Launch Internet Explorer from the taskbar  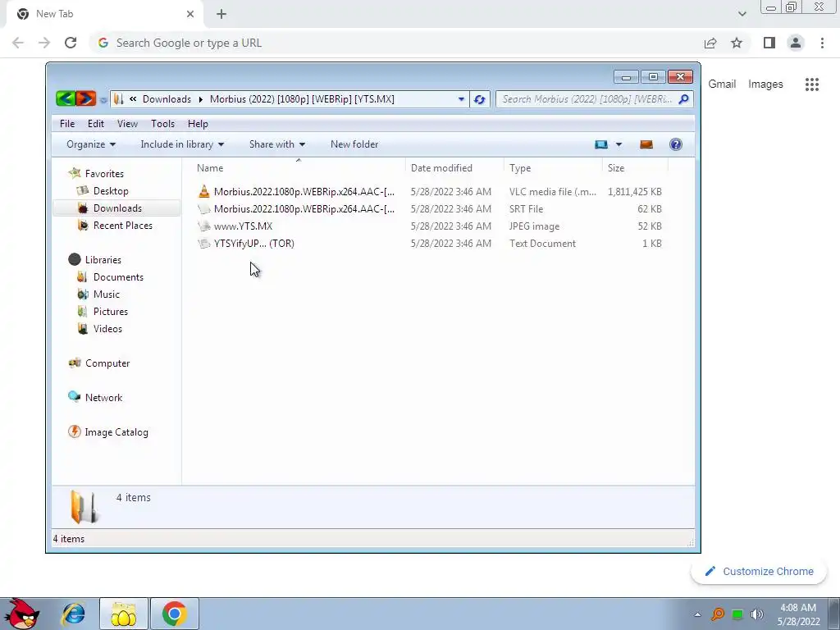(73, 614)
